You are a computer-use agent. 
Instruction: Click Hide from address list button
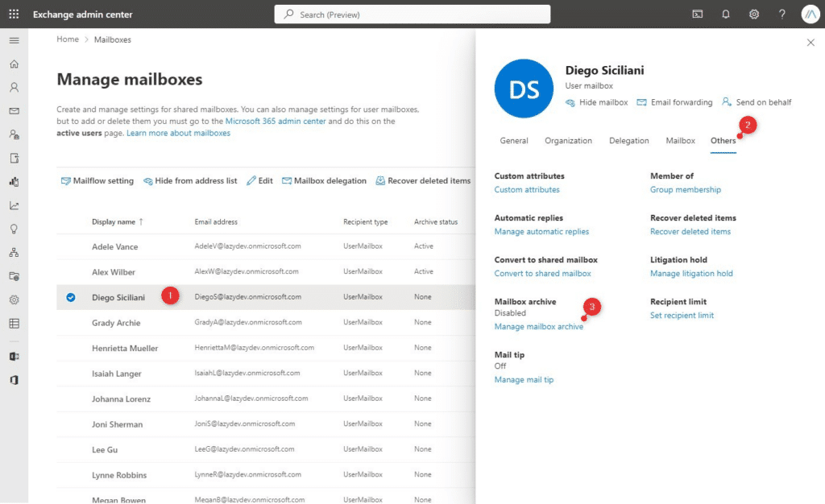190,181
